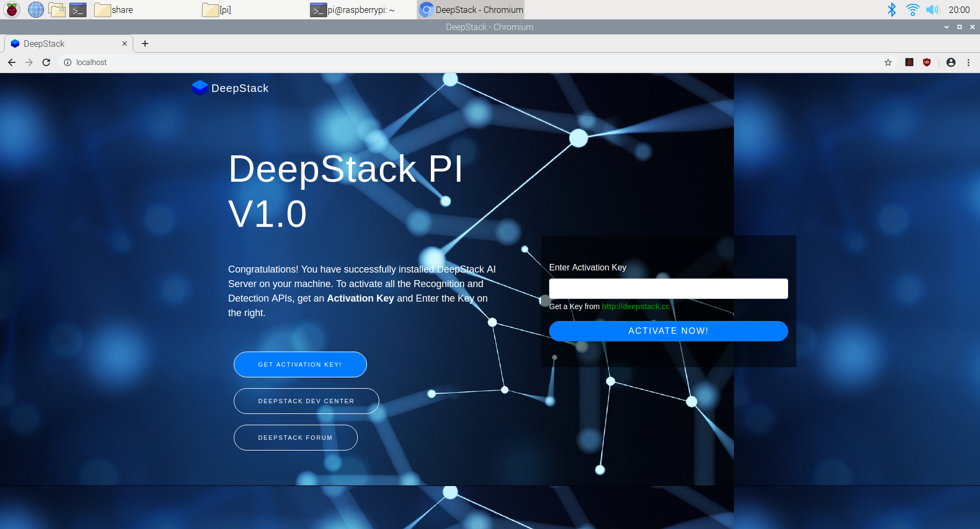This screenshot has height=529, width=980.
Task: Open the http://deepstack.cc link
Action: tap(636, 306)
